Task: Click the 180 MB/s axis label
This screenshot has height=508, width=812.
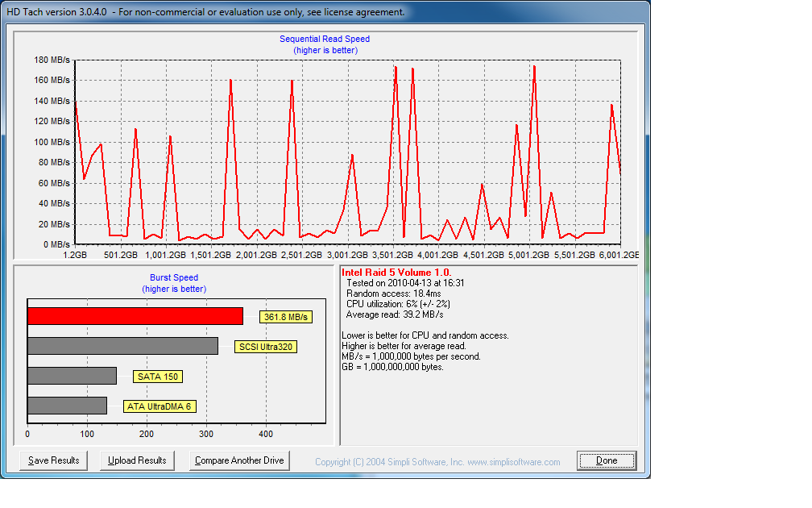Action: tap(52, 60)
